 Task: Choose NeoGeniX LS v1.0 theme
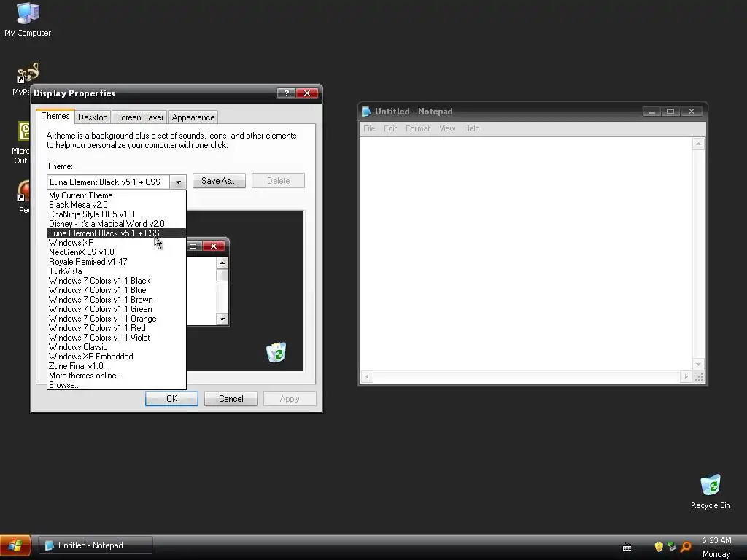(116, 252)
